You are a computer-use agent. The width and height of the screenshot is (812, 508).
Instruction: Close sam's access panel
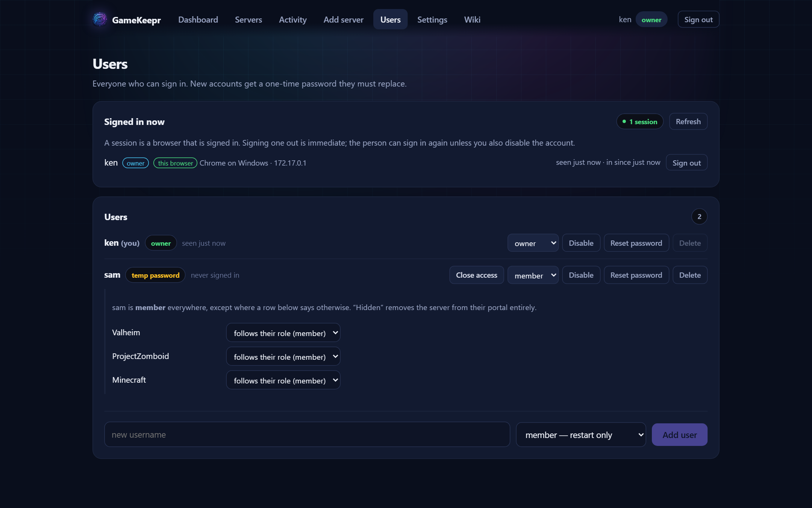click(x=476, y=275)
